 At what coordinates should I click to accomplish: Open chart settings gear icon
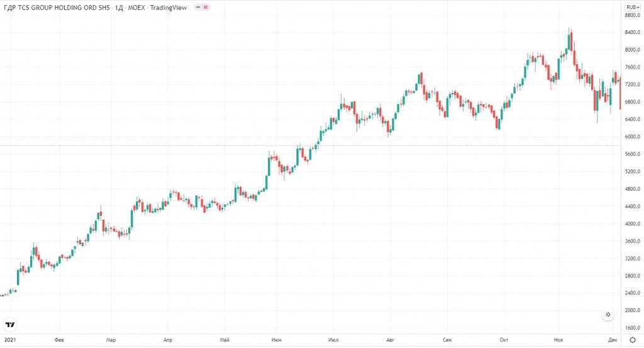click(x=632, y=339)
